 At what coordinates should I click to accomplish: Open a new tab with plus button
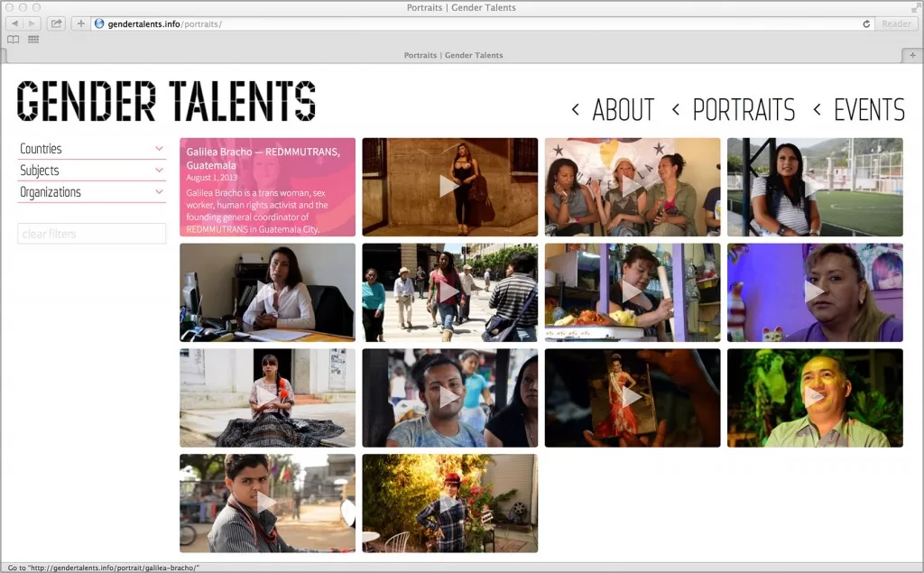click(912, 55)
